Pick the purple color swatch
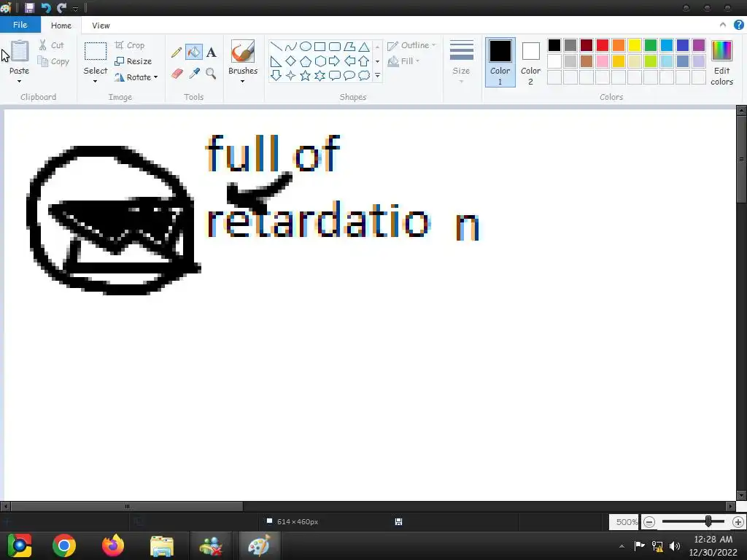Viewport: 747px width, 560px height. pyautogui.click(x=699, y=45)
